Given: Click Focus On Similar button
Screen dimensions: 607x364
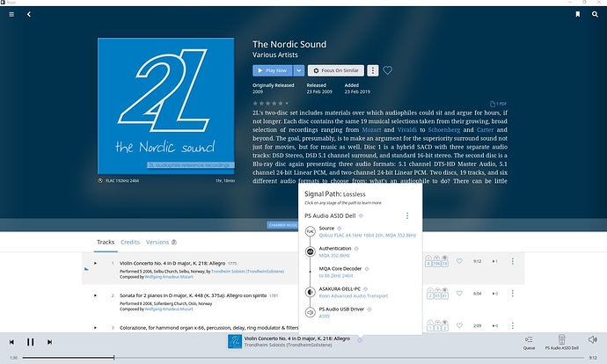Looking at the screenshot, I should pyautogui.click(x=336, y=70).
